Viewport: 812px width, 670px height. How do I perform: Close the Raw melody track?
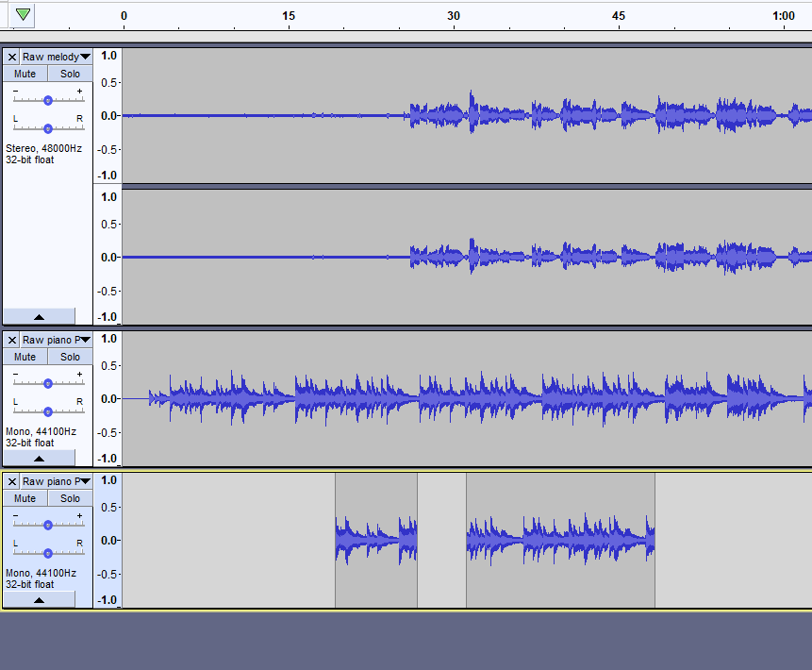click(x=12, y=57)
